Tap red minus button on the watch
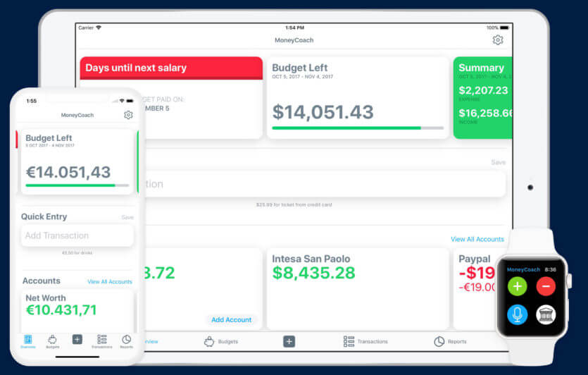588x375 pixels. coord(546,286)
